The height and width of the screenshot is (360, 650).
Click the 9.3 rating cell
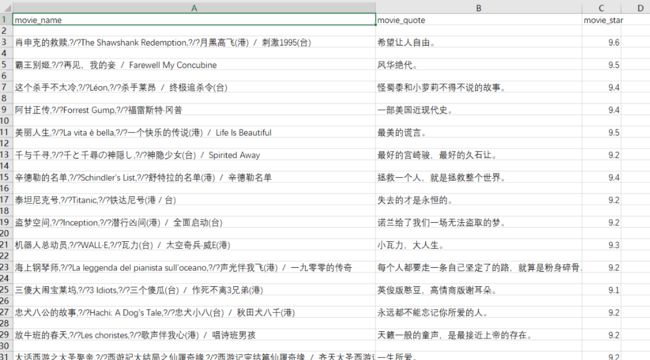[x=601, y=245]
